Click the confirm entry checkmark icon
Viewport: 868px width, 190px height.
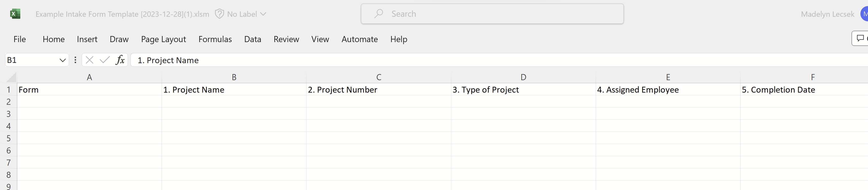point(105,60)
